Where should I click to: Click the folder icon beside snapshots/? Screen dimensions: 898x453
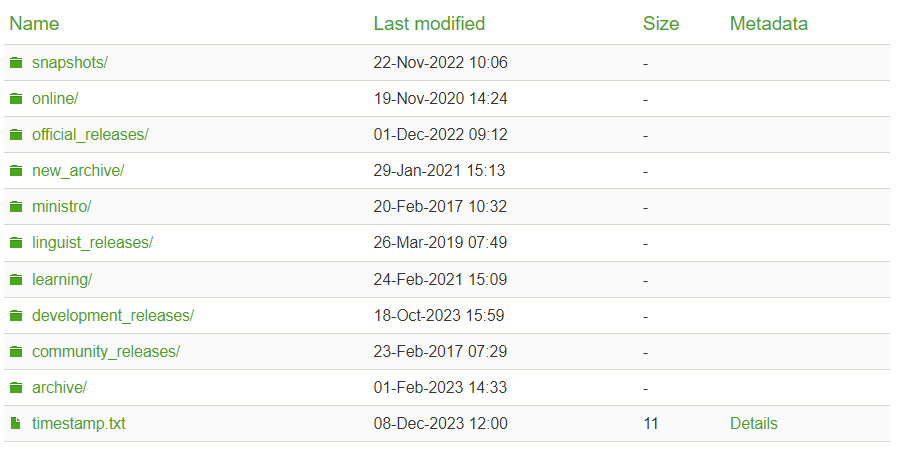[16, 62]
